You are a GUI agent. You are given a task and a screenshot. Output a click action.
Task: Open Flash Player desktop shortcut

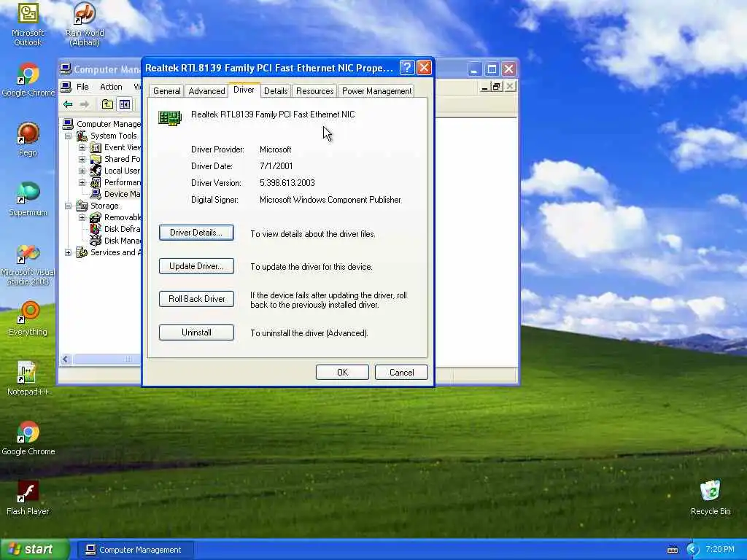(28, 497)
